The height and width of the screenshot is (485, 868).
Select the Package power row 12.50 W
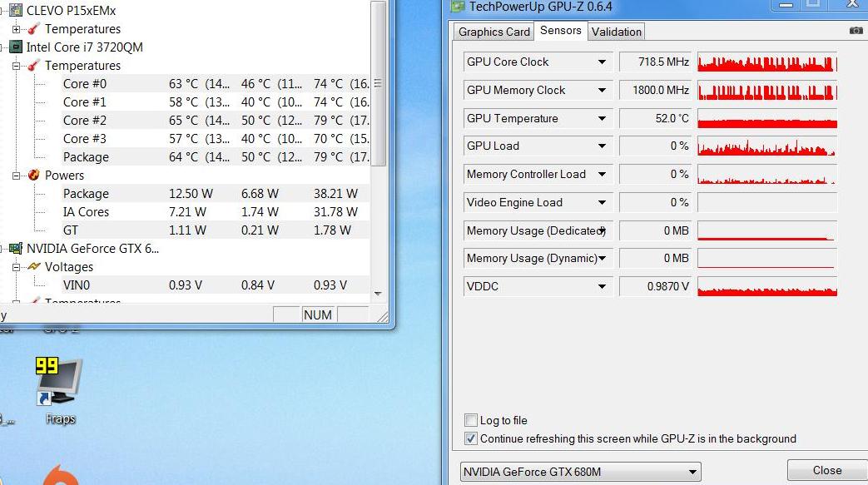pos(215,193)
